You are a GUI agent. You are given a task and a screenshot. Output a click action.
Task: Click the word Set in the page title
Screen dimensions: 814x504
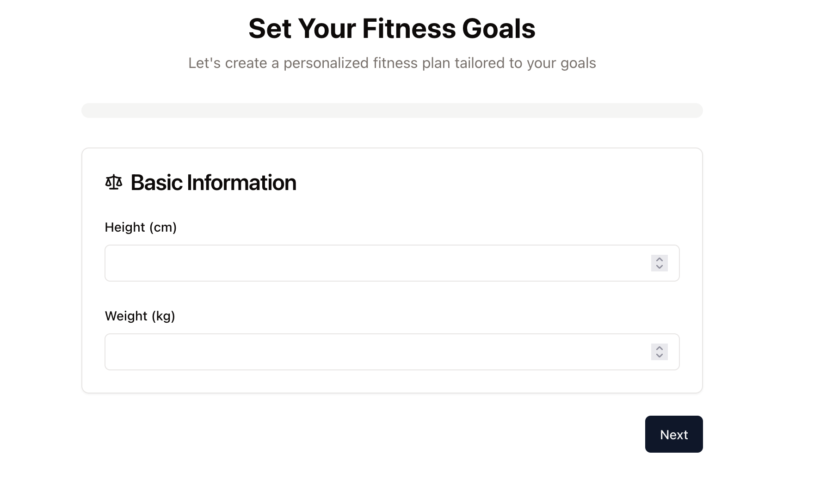[x=270, y=28]
